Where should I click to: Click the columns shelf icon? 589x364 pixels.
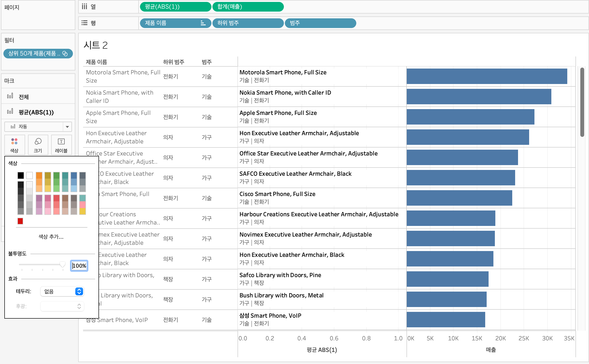click(84, 7)
